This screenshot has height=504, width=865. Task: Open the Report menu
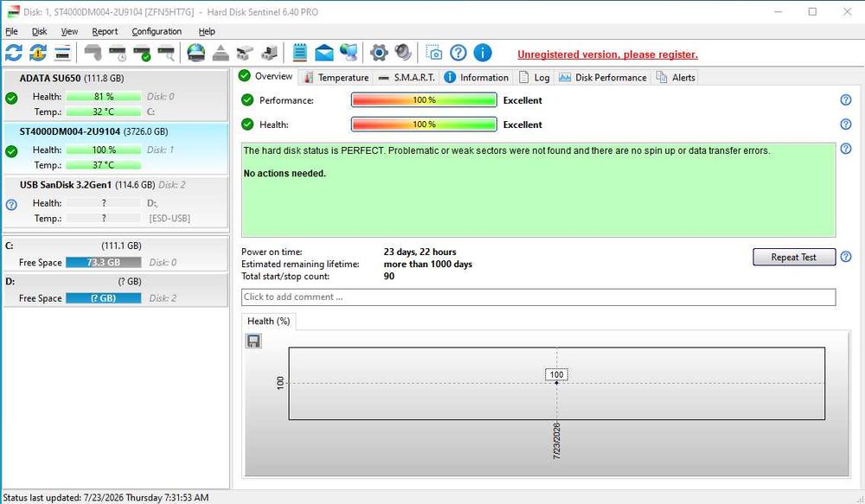click(105, 31)
